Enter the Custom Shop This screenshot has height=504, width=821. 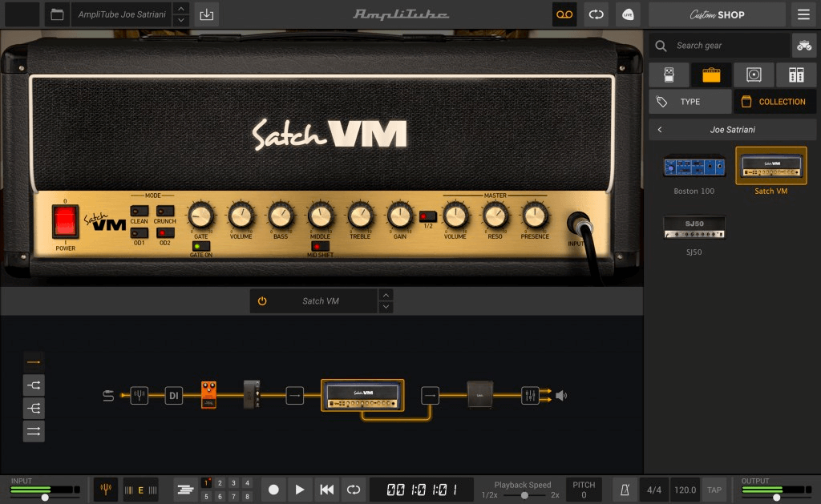(x=716, y=14)
